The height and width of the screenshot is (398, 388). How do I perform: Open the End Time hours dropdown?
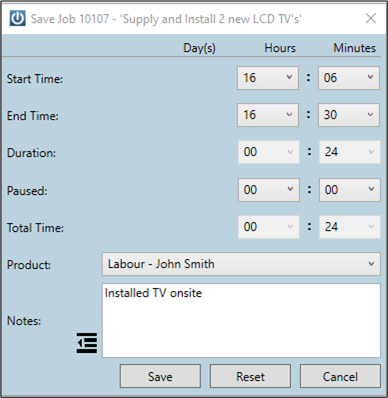point(268,115)
